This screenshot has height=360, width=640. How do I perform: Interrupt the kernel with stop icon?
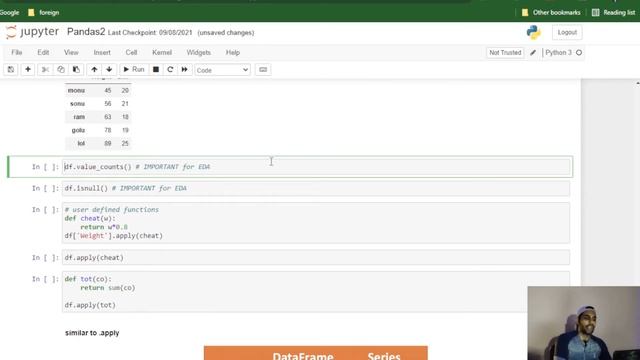tap(156, 69)
